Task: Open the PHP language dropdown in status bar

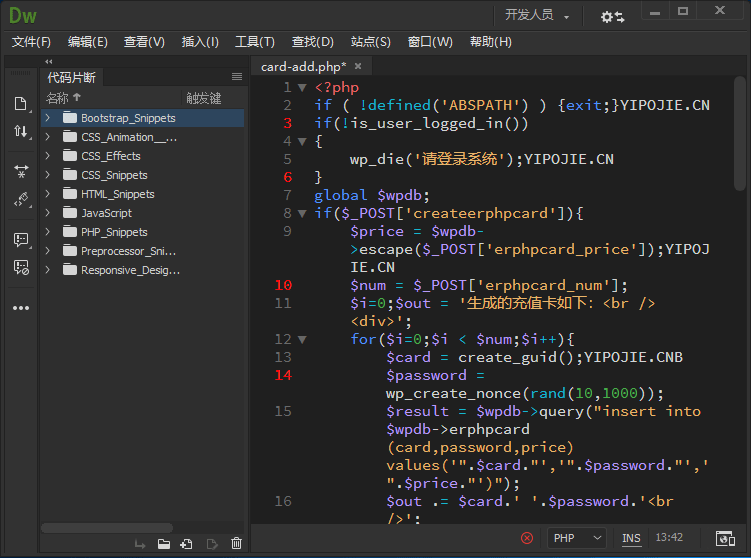Action: pos(578,538)
